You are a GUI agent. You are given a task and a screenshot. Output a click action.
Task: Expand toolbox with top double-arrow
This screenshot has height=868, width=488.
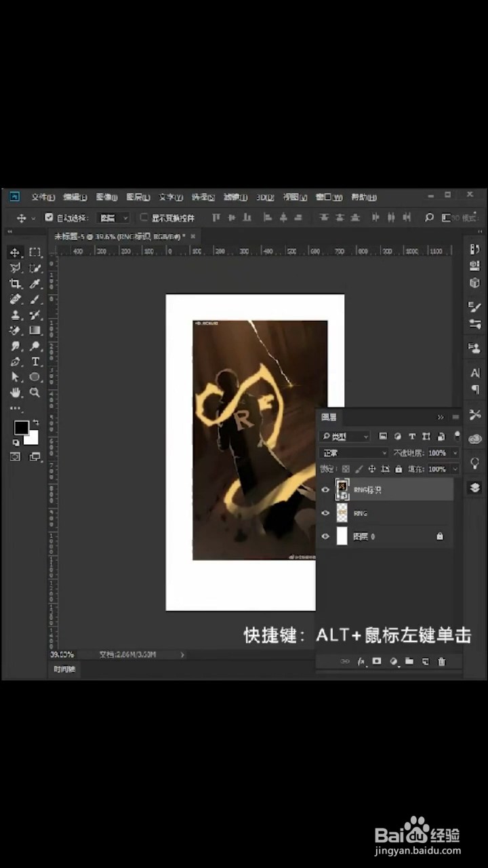10,233
